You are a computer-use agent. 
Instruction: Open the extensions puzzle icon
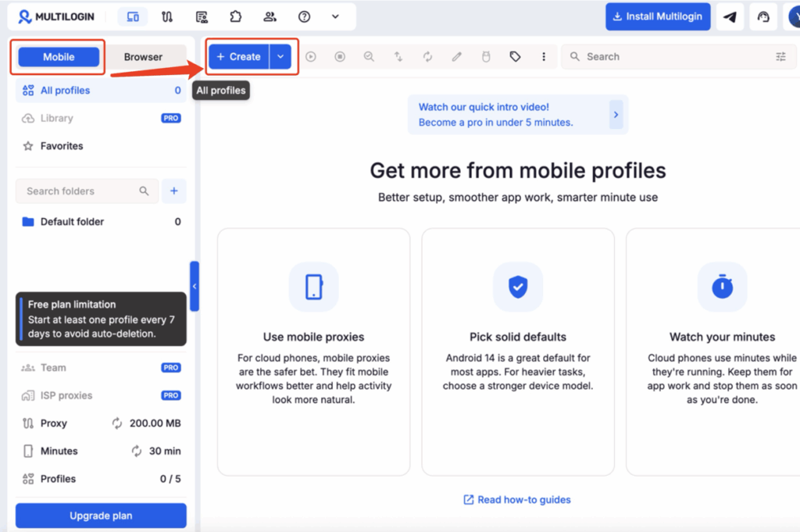click(x=235, y=17)
